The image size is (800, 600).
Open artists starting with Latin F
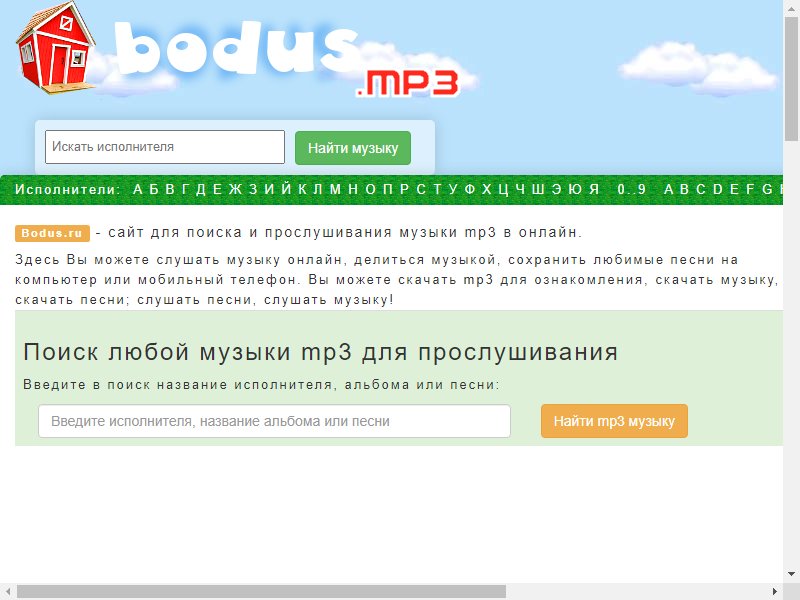[750, 189]
